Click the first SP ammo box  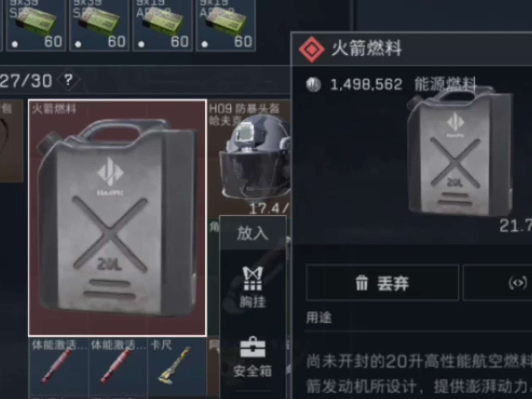[36, 25]
